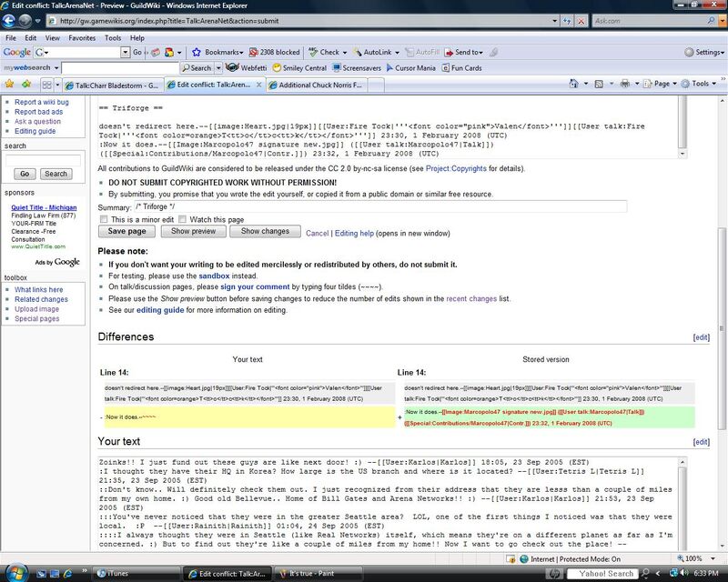Viewport: 728px width, 582px height.
Task: Expand the address bar history dropdown
Action: pyautogui.click(x=554, y=21)
